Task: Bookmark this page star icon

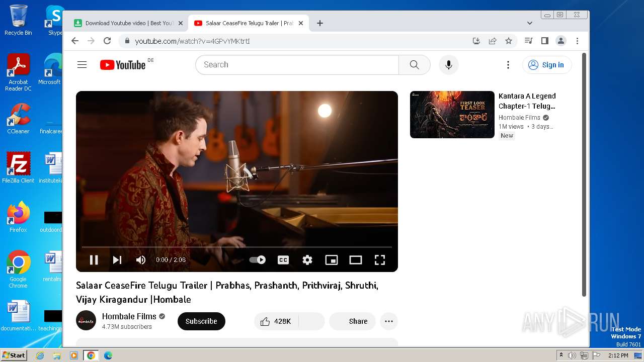Action: pyautogui.click(x=509, y=41)
